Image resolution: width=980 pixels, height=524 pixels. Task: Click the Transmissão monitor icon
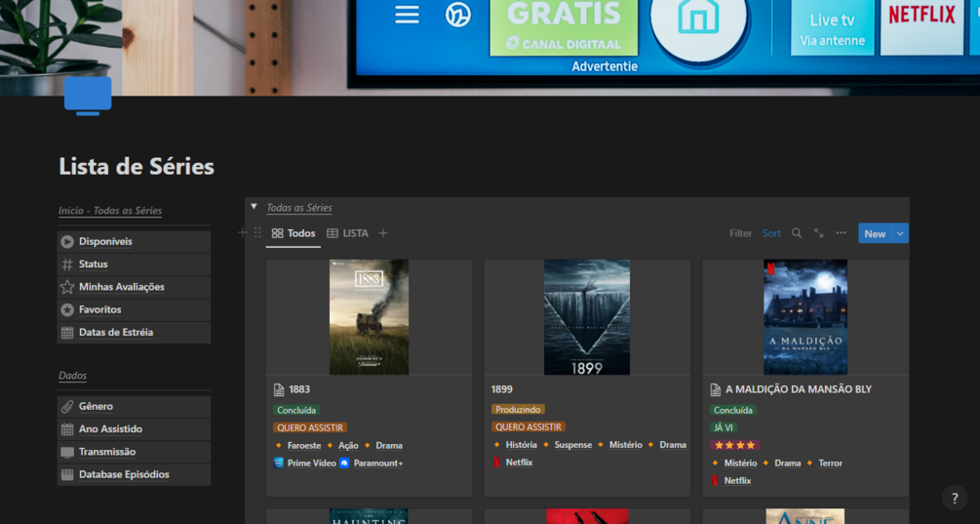67,452
